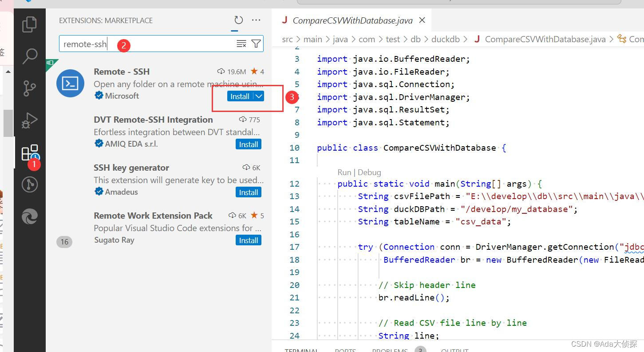Open the Source Control view
Image resolution: width=644 pixels, height=352 pixels.
(29, 88)
